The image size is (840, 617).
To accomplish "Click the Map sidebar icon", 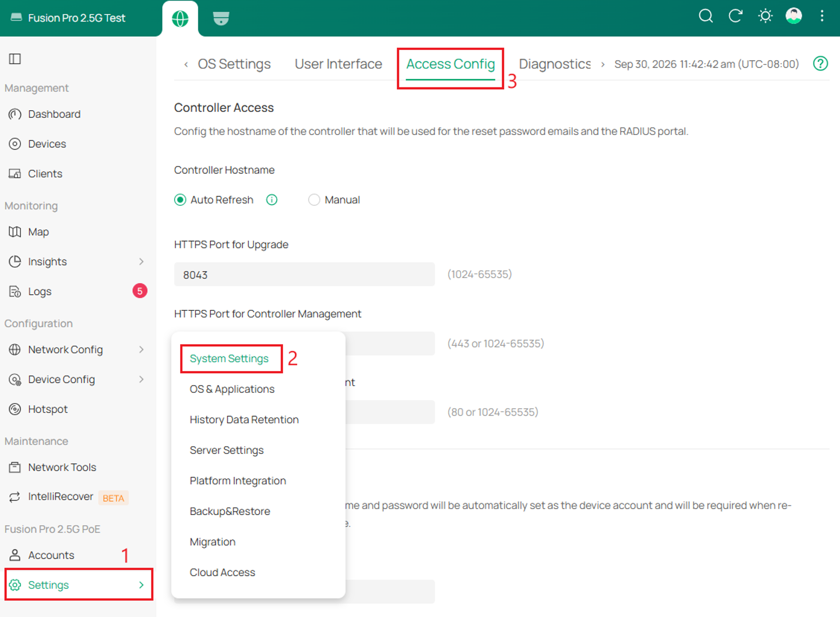I will pyautogui.click(x=15, y=232).
